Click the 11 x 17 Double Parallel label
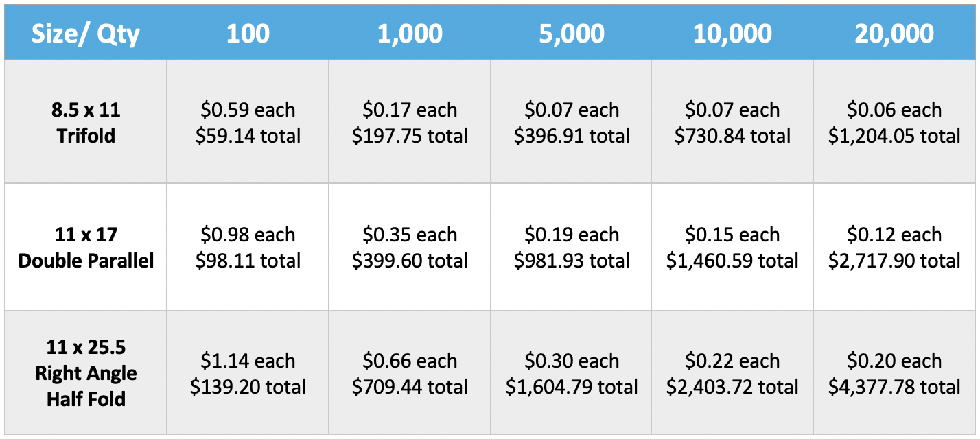980x439 pixels. click(86, 248)
